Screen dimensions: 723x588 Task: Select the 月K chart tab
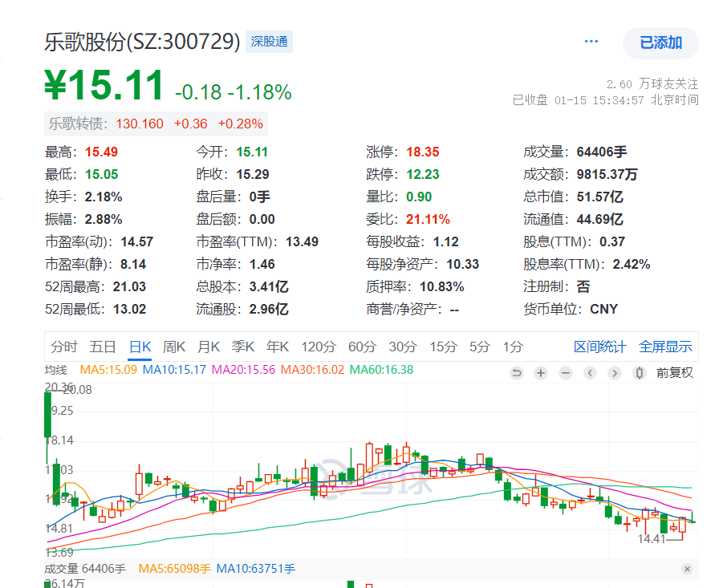[209, 347]
